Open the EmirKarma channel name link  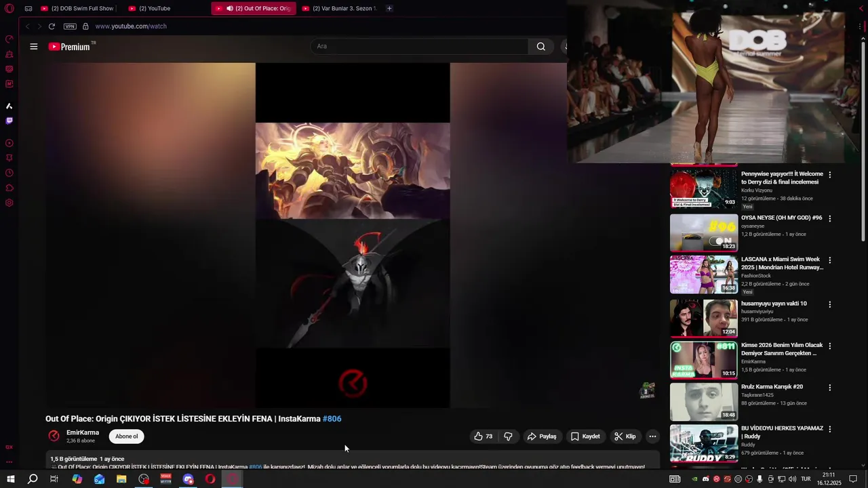[83, 432]
